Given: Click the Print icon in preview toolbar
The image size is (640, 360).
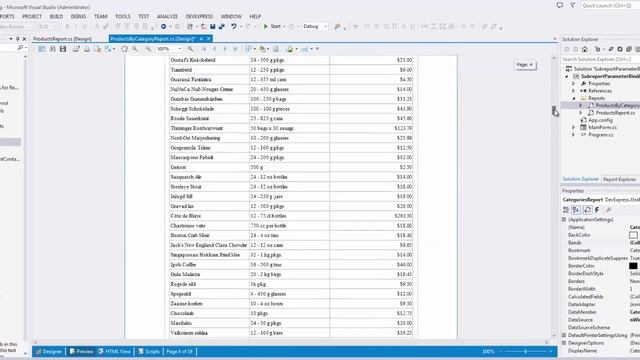Looking at the screenshot, I should pos(76,49).
